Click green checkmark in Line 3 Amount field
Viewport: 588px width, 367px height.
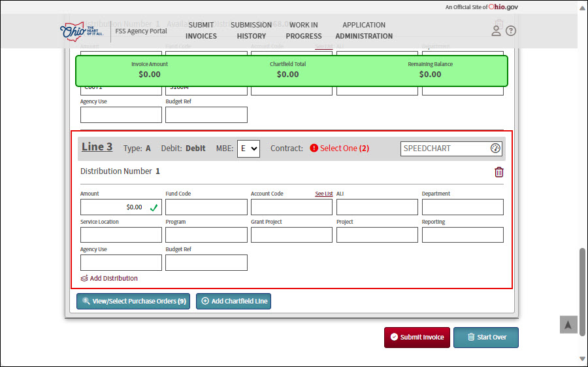point(154,207)
